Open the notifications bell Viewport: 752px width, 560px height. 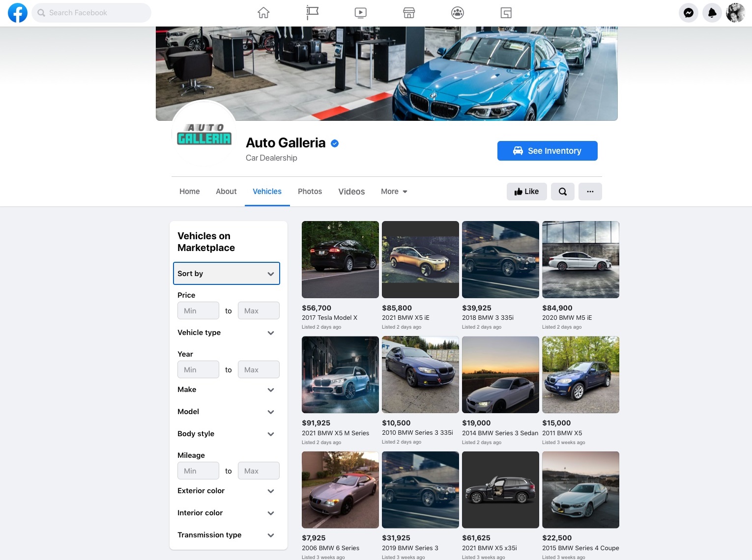click(712, 13)
